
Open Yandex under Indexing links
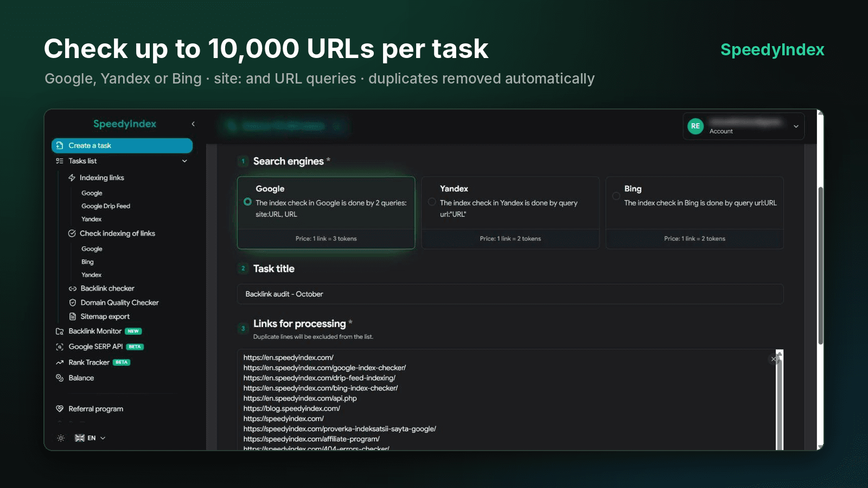[x=92, y=219]
